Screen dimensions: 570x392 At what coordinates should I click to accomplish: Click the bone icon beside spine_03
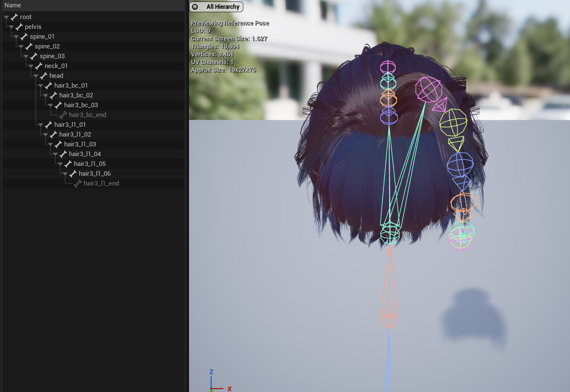[34, 56]
